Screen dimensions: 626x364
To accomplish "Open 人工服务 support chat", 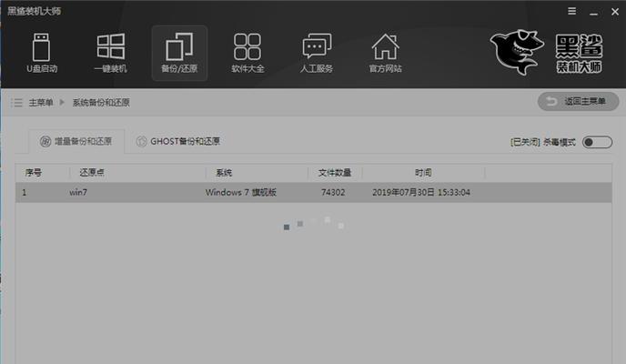I will [317, 53].
